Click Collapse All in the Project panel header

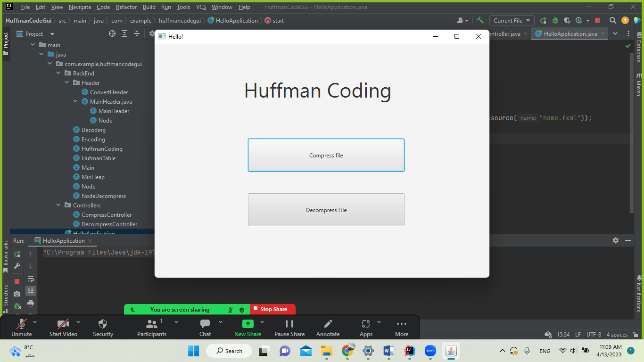point(137,33)
